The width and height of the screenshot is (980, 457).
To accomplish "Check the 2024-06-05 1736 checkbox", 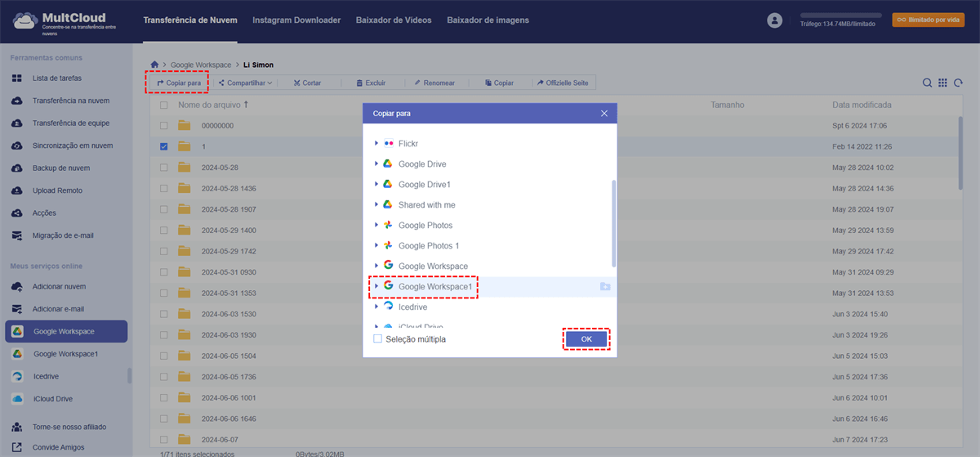I will [164, 377].
